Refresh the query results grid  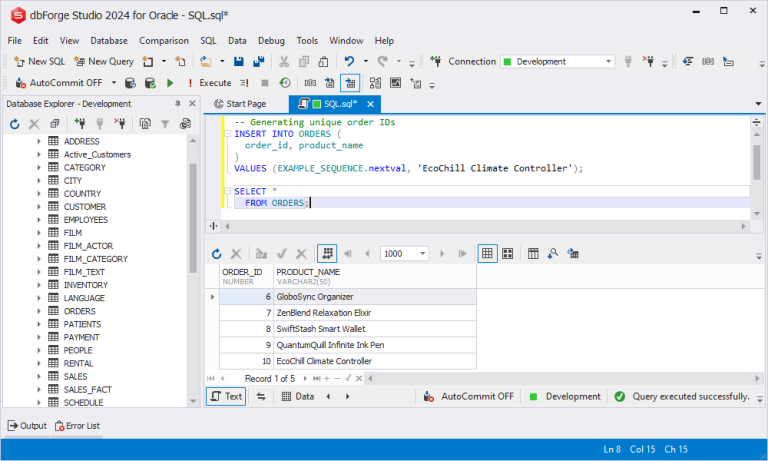pos(216,254)
